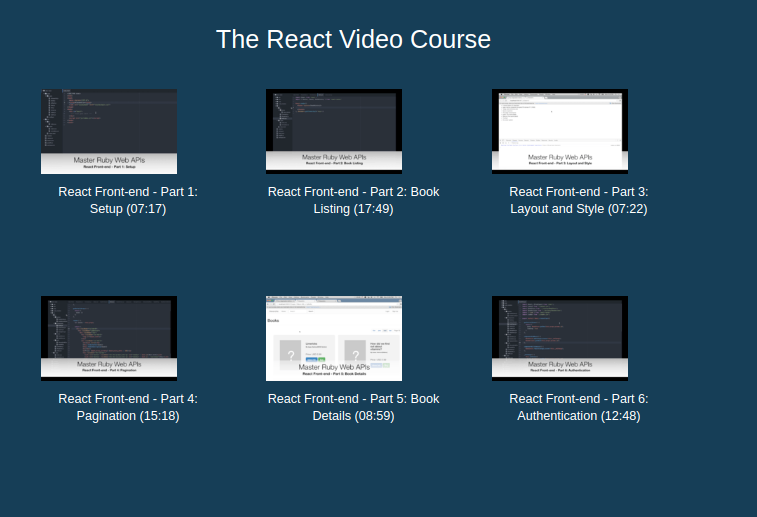Open the Part 2: Book Listing thumbnail
The image size is (757, 517).
click(334, 120)
